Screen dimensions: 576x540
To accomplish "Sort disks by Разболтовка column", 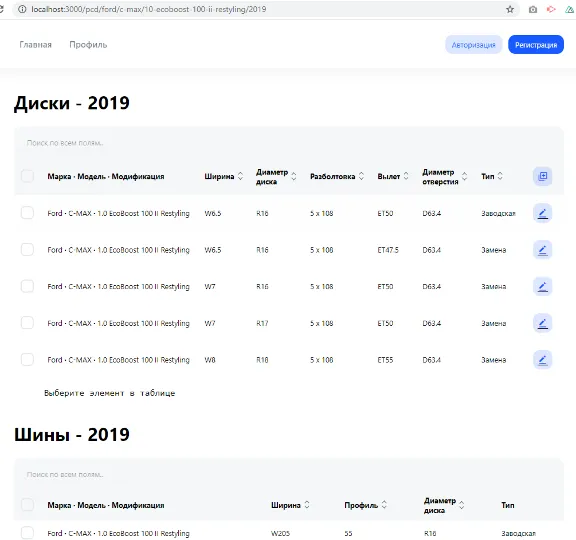I will click(361, 176).
